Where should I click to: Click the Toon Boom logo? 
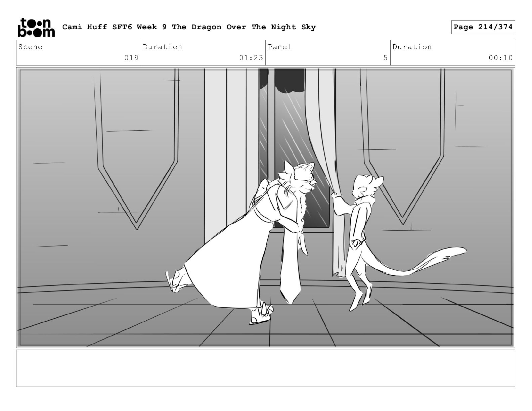(x=36, y=27)
